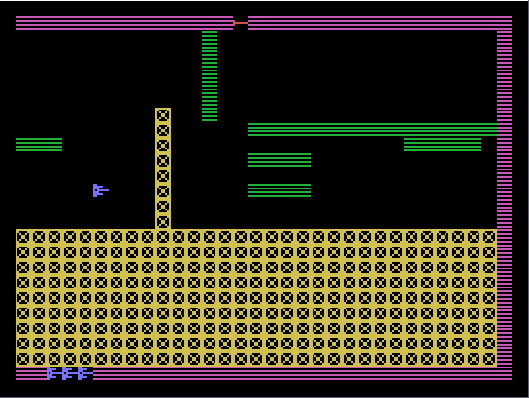Click the tall vertical green striped barrier

210,76
